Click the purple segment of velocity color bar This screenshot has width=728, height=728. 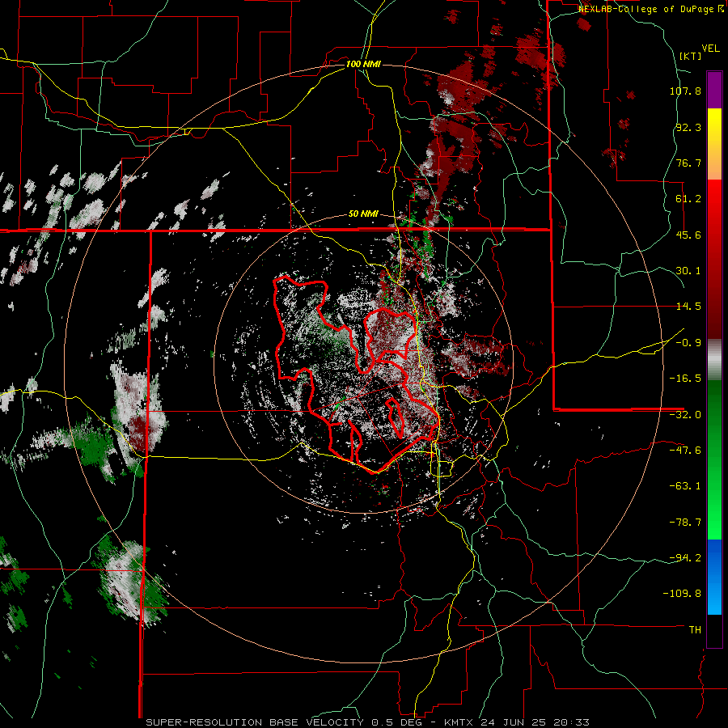coord(714,90)
